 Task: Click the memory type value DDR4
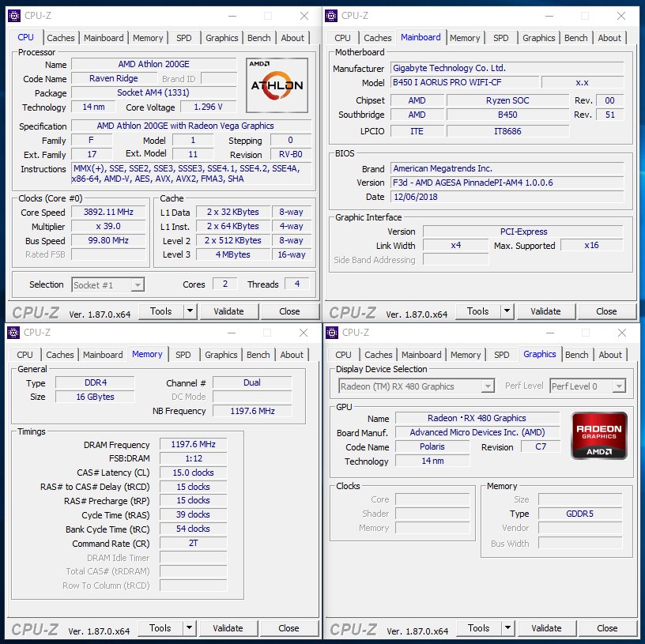point(96,383)
